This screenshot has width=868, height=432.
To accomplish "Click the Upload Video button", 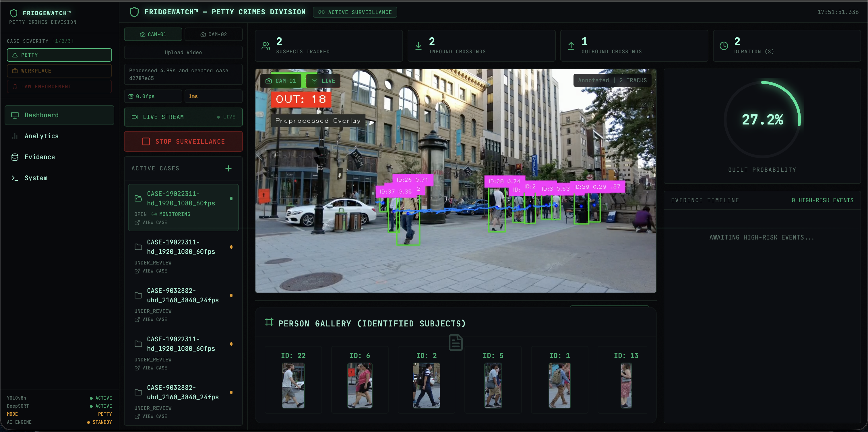I will coord(183,52).
